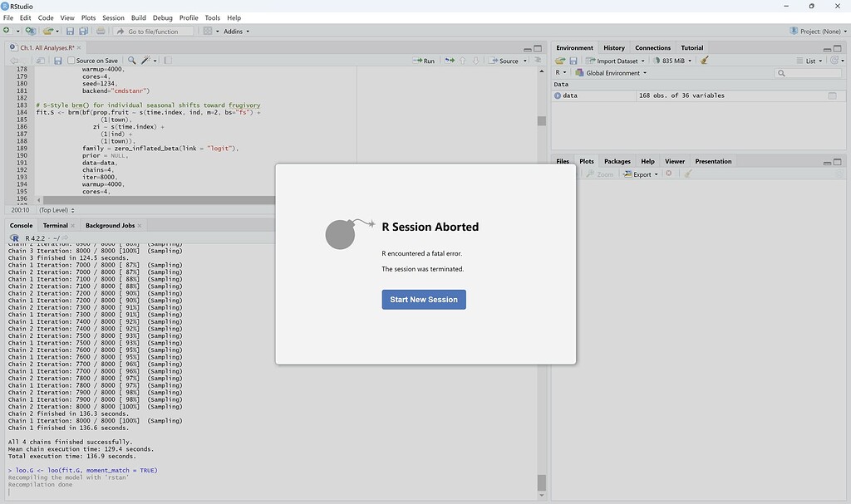
Task: Switch to the Packages tab
Action: [617, 161]
